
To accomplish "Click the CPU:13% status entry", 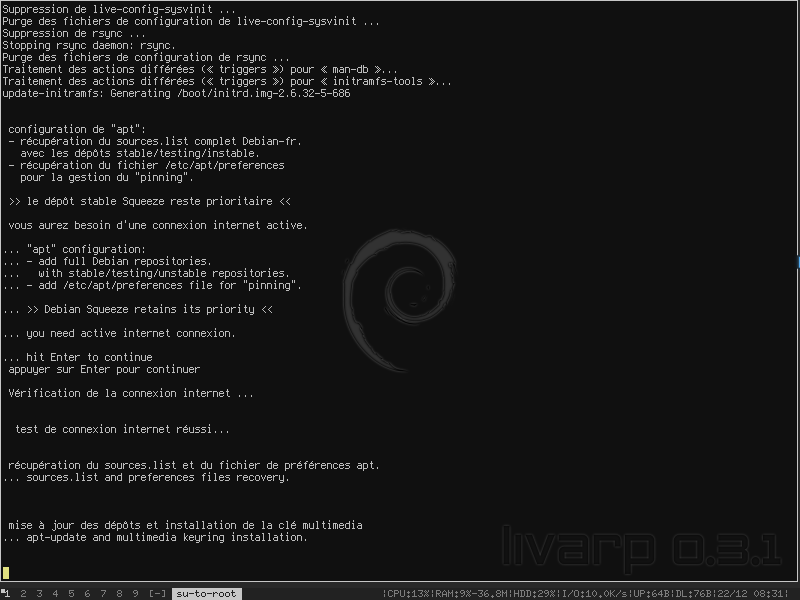I will [x=409, y=593].
